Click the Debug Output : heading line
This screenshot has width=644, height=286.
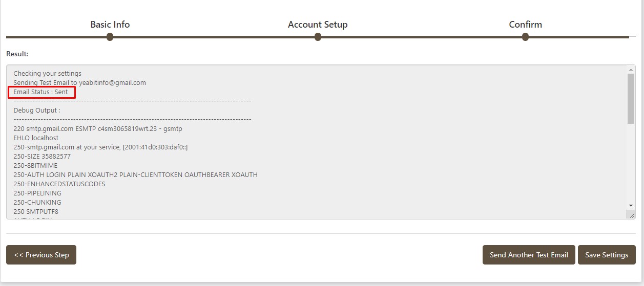pos(37,111)
